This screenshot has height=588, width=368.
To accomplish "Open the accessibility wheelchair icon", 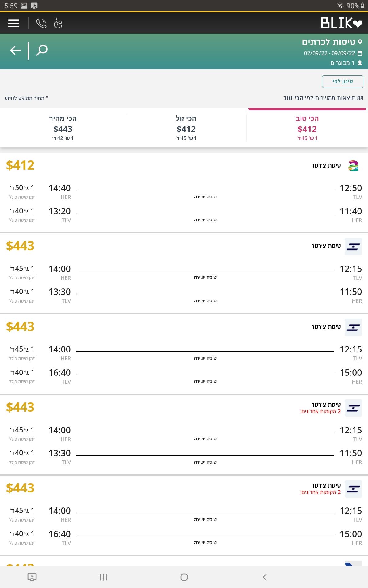I will click(58, 23).
